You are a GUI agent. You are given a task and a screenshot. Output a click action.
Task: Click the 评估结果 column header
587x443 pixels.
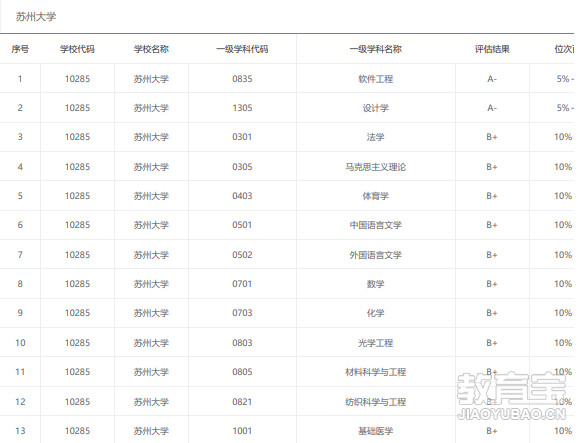pos(492,49)
